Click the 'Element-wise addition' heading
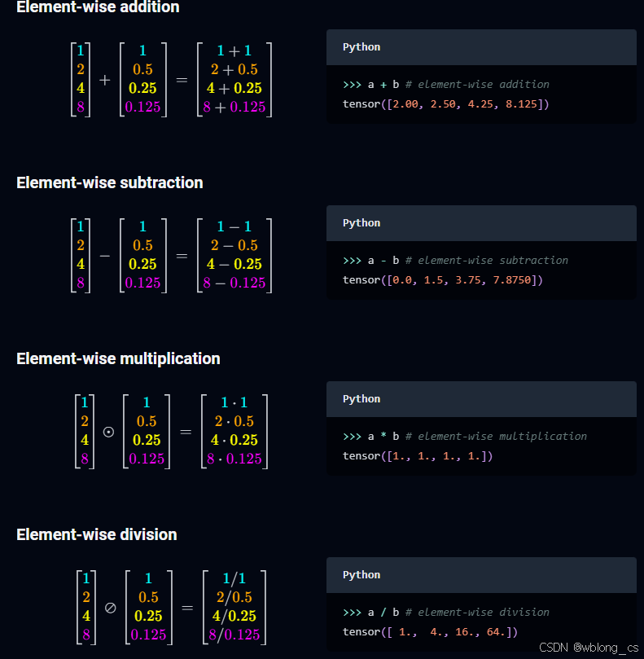The width and height of the screenshot is (644, 659). 98,7
